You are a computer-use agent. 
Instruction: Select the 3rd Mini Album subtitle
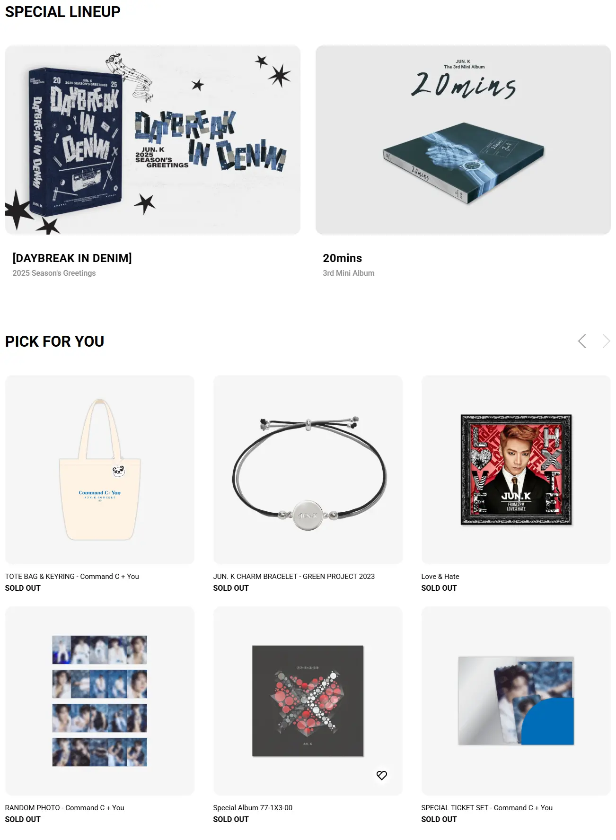pyautogui.click(x=348, y=273)
